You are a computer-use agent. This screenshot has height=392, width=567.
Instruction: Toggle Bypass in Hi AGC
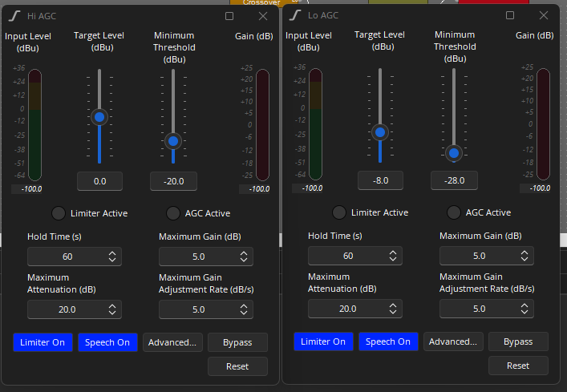(237, 342)
